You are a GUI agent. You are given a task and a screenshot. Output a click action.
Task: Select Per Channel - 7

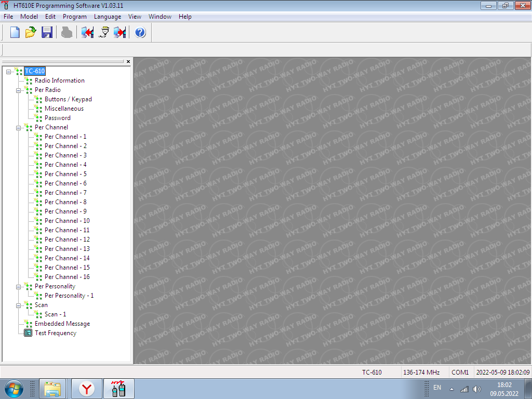(x=65, y=193)
